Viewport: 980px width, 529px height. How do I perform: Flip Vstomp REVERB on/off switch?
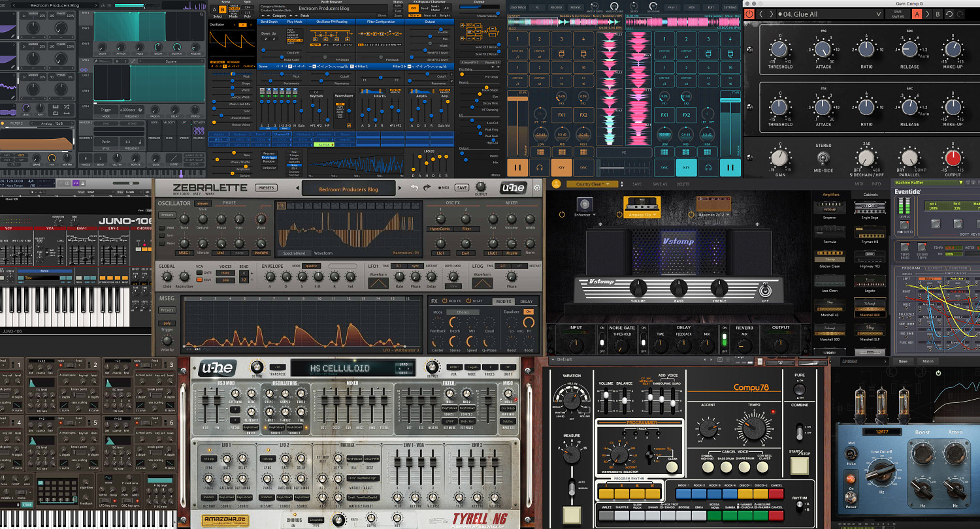click(723, 340)
